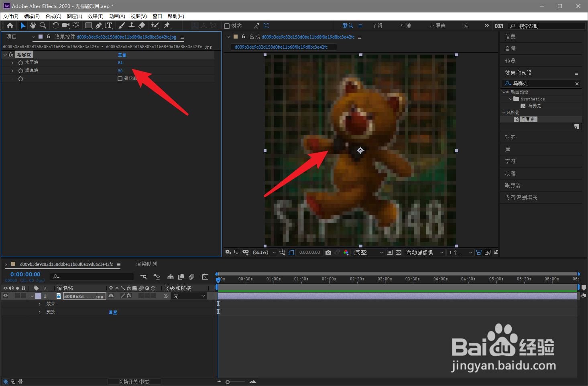Open the show channel color icon
588x386 pixels.
(346, 252)
